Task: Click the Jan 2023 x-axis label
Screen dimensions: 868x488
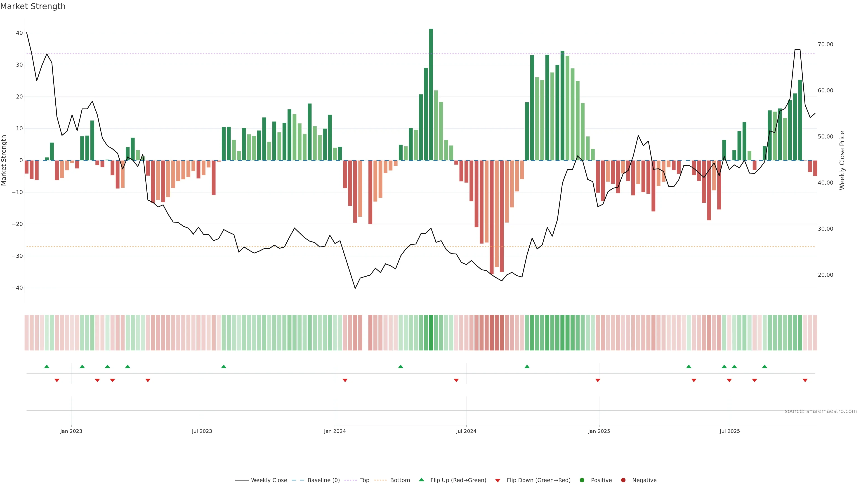Action: 71,431
